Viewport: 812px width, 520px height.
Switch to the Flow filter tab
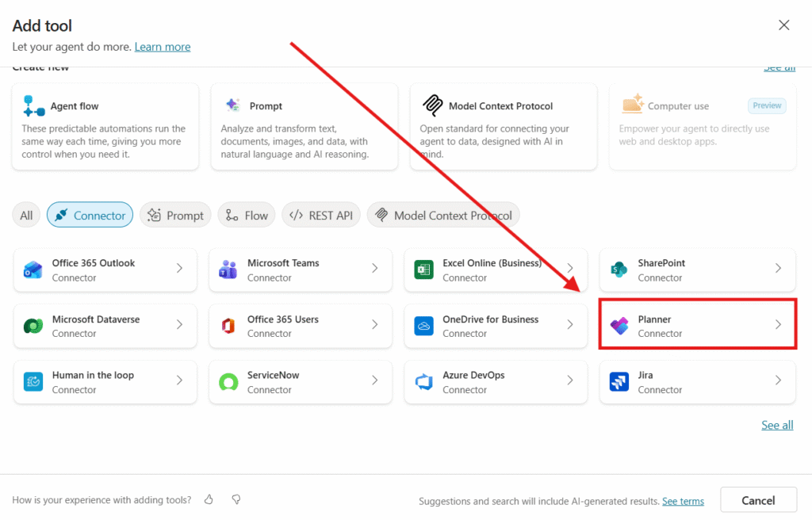[x=247, y=215]
